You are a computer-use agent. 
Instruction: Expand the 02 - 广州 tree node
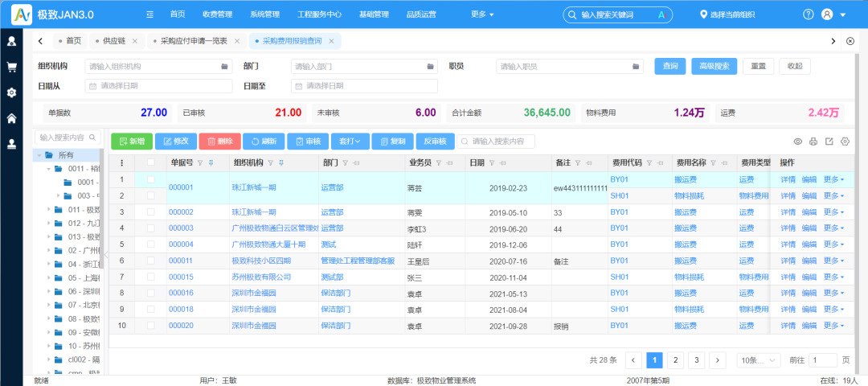(x=49, y=250)
